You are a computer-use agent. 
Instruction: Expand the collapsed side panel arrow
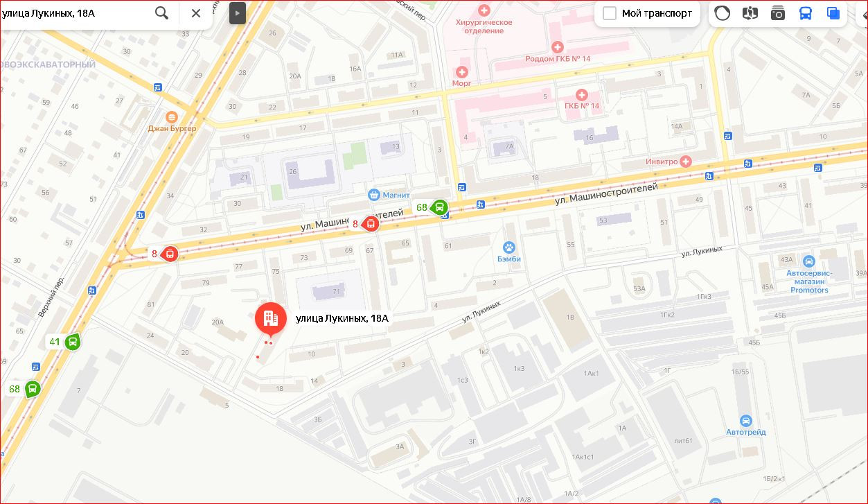point(238,12)
